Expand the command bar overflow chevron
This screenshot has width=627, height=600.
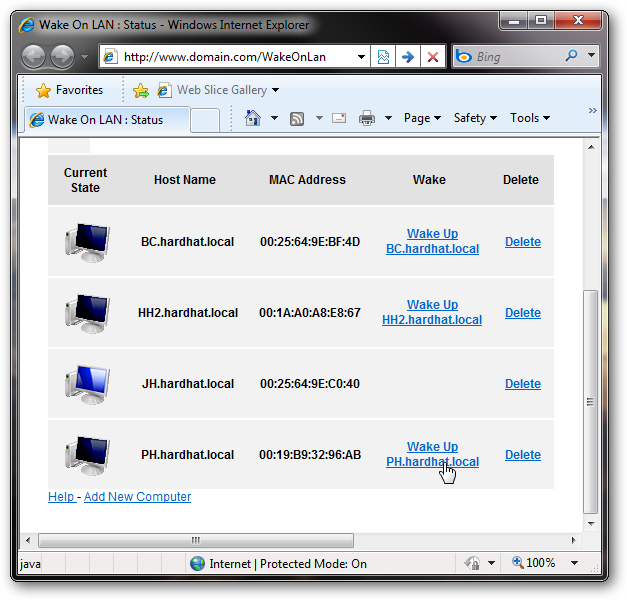pos(593,110)
